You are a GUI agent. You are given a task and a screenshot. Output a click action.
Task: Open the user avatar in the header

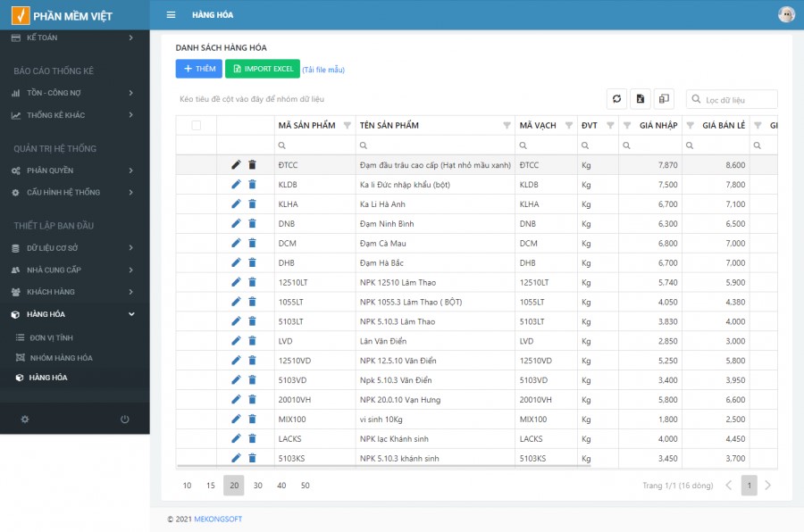pyautogui.click(x=786, y=14)
